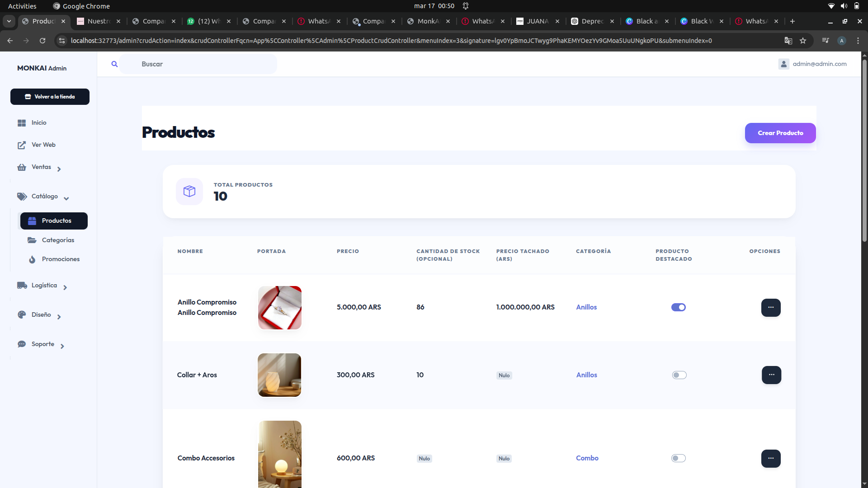Expand the Logística sidebar menu
Screen dimensions: 868x488
pyautogui.click(x=44, y=286)
